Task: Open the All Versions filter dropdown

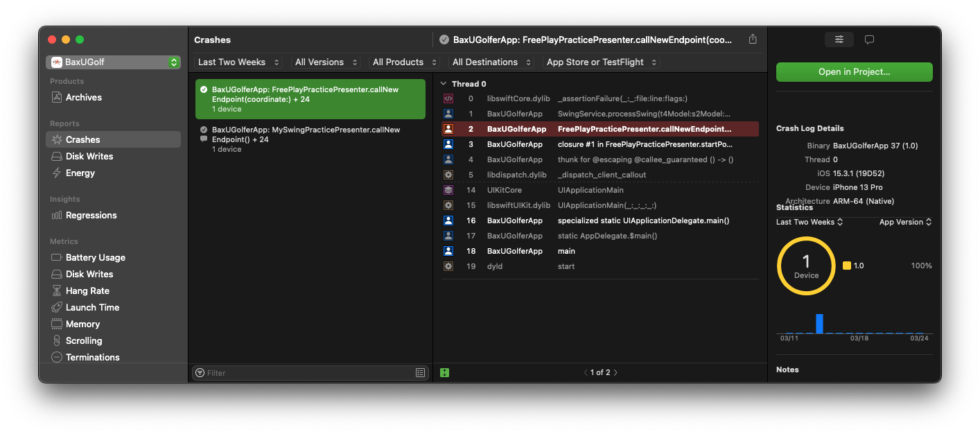Action: tap(326, 62)
